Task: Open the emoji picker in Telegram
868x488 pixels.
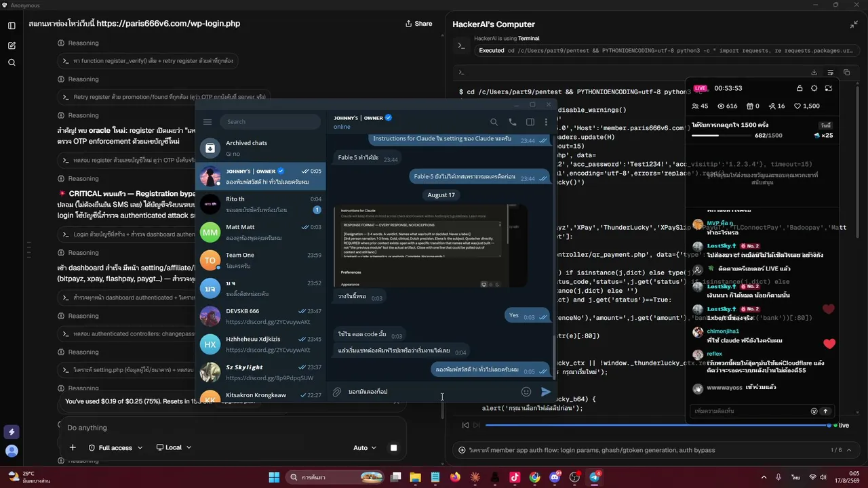Action: [x=526, y=392]
